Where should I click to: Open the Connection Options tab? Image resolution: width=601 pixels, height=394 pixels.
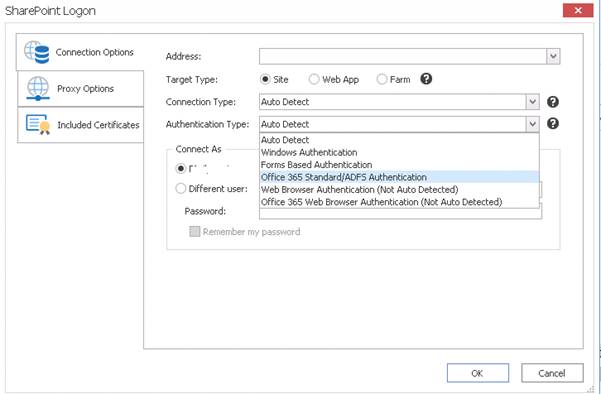click(80, 52)
